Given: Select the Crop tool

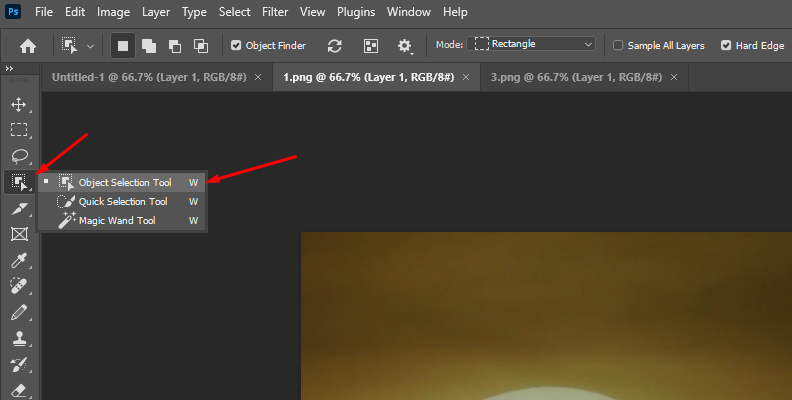Looking at the screenshot, I should [x=19, y=208].
